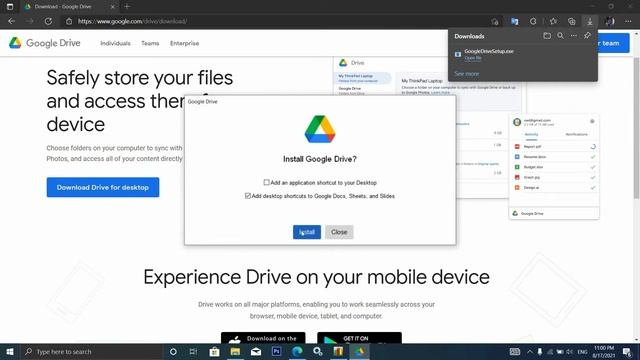Click the Windows Start button
The width and height of the screenshot is (640, 360).
[x=10, y=352]
